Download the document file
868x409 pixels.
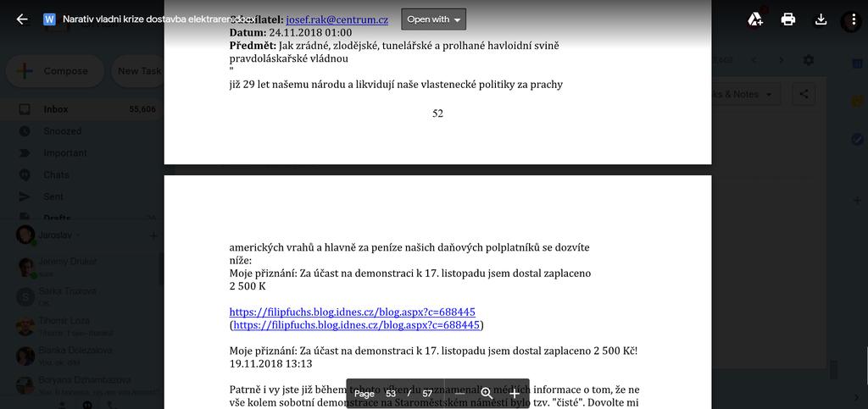click(821, 19)
